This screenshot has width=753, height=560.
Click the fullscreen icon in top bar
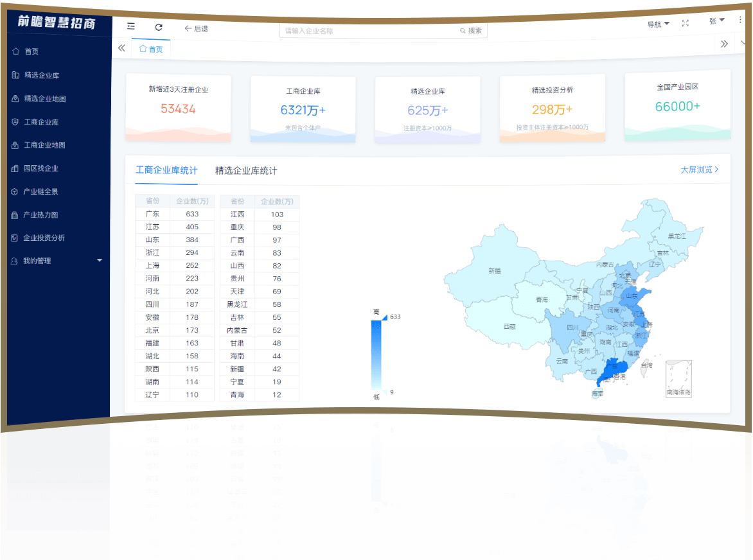point(685,23)
